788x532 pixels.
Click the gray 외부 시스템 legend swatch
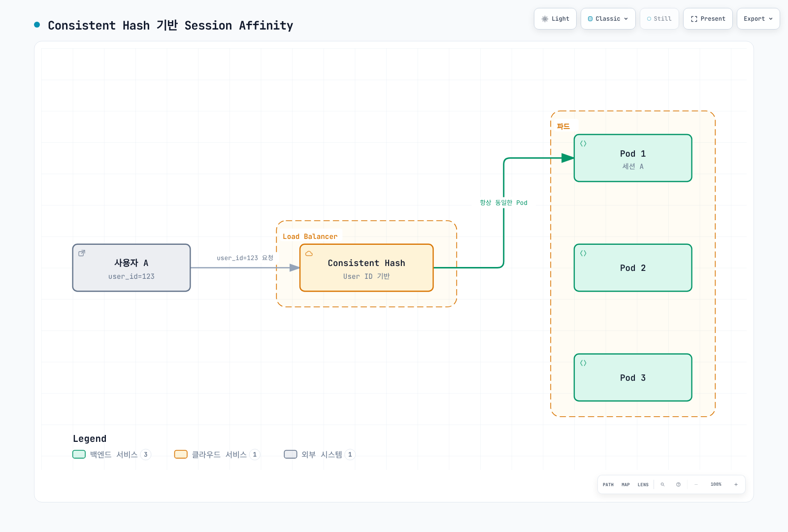[291, 454]
